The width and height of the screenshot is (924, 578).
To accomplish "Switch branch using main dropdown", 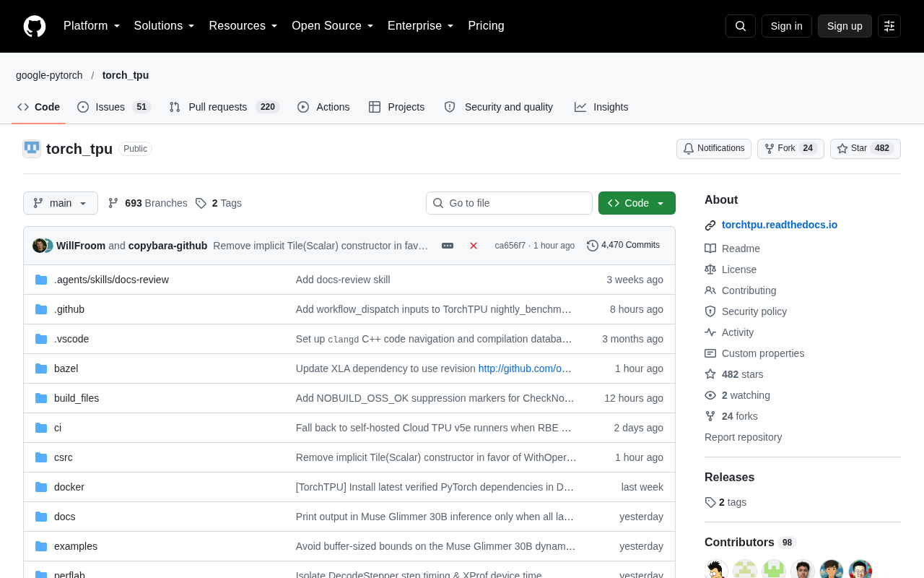I will [61, 203].
